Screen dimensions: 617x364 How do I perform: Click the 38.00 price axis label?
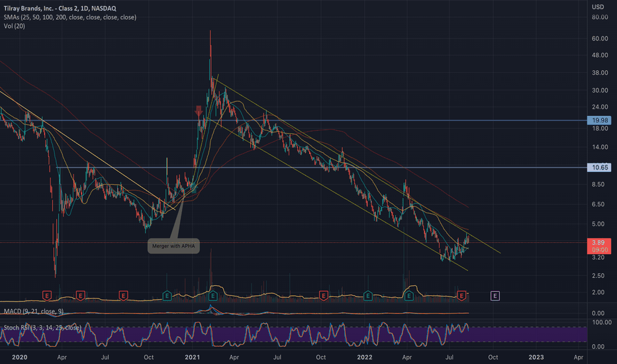[x=600, y=73]
